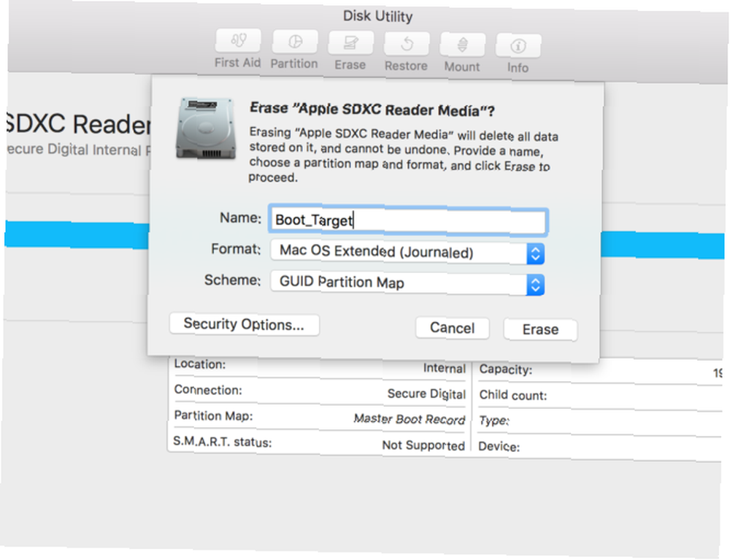The width and height of the screenshot is (730, 560).
Task: Click the Name field containing Boot_Target
Action: 408,220
